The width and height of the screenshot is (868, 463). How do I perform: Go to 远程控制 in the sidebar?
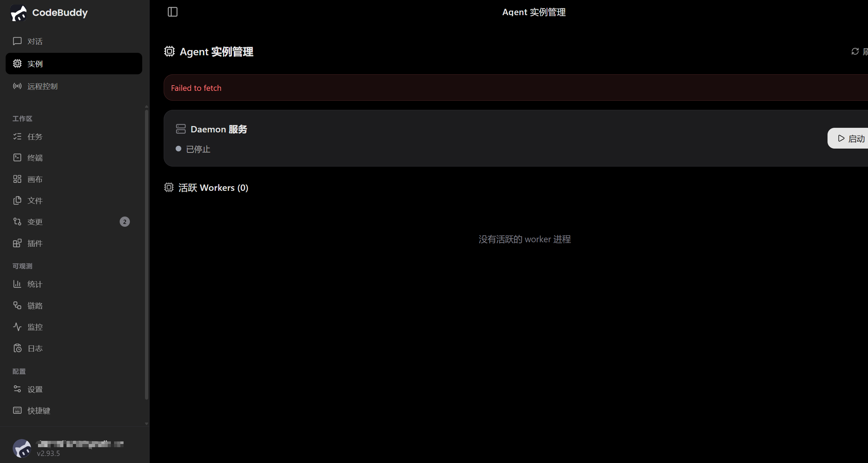[x=74, y=86]
